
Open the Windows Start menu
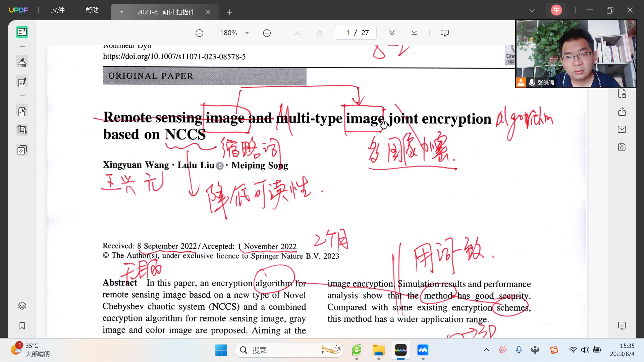coord(221,350)
